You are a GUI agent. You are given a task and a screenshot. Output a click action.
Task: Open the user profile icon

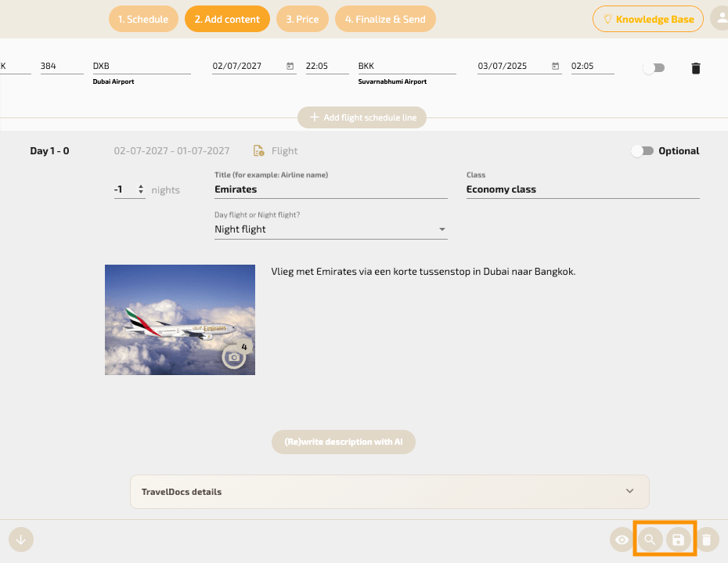721,19
